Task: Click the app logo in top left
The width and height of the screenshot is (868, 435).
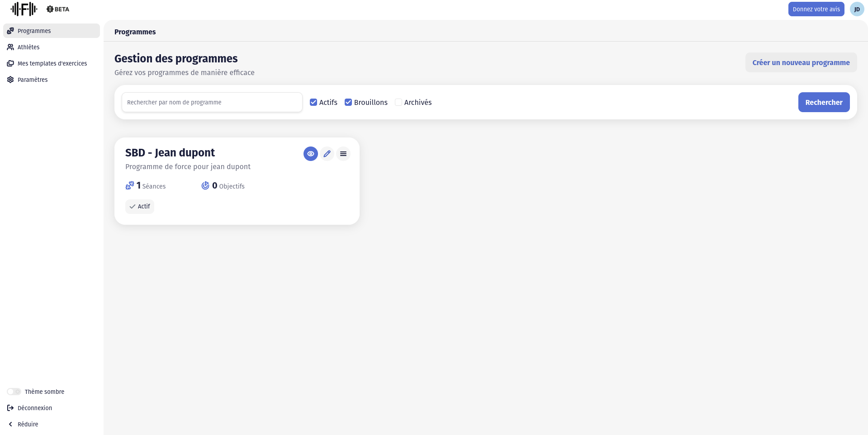Action: 24,9
